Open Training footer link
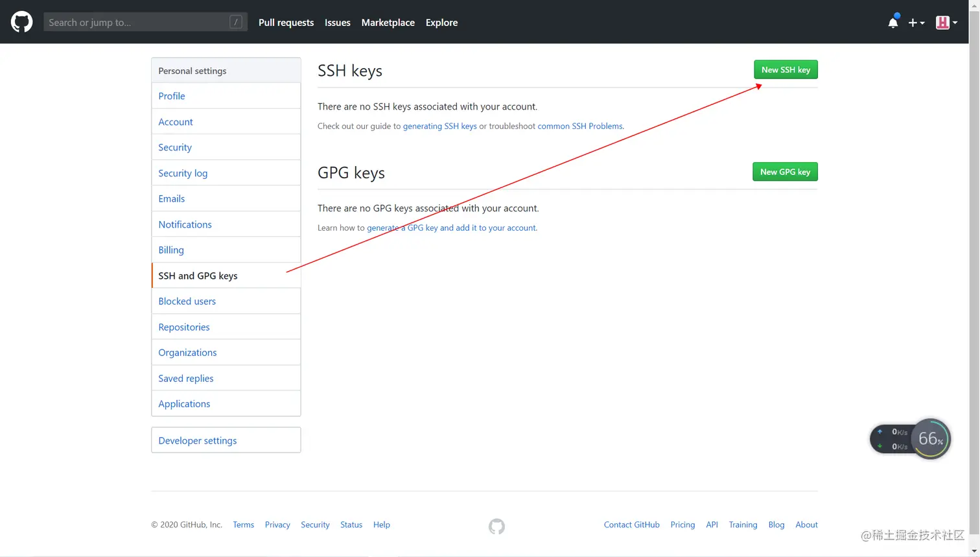980x557 pixels. click(743, 525)
